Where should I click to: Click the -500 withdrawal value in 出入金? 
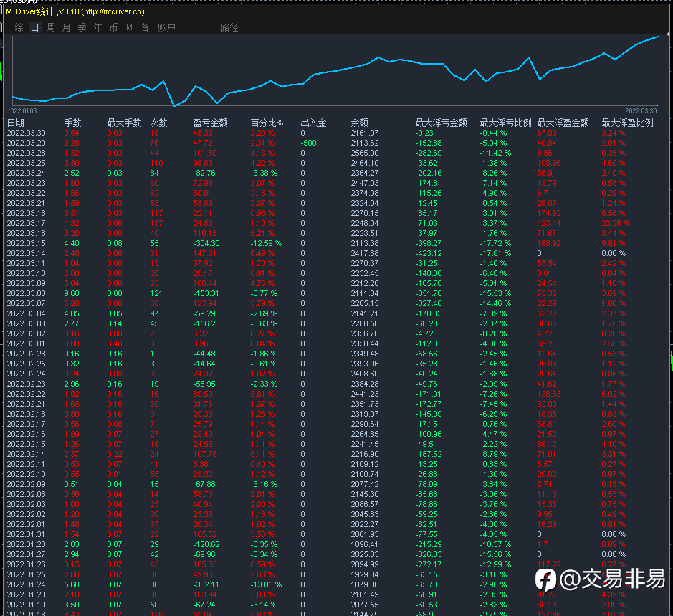[x=308, y=143]
